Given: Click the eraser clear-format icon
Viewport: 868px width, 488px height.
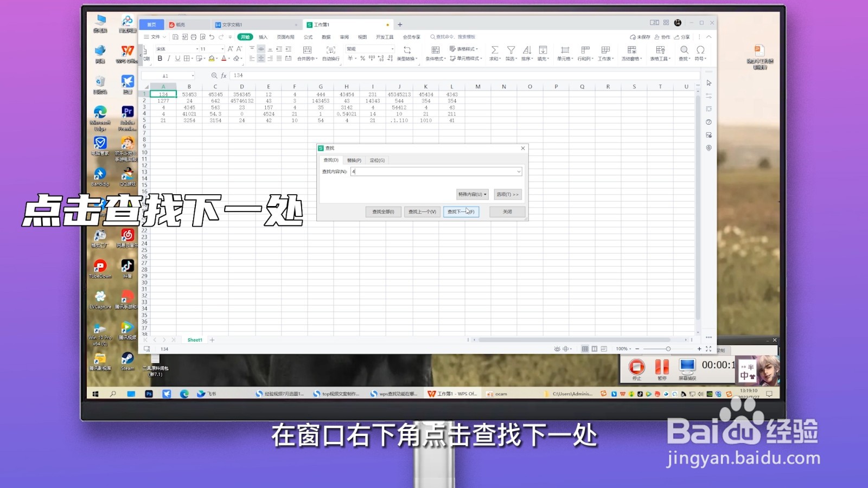Looking at the screenshot, I should tap(237, 58).
